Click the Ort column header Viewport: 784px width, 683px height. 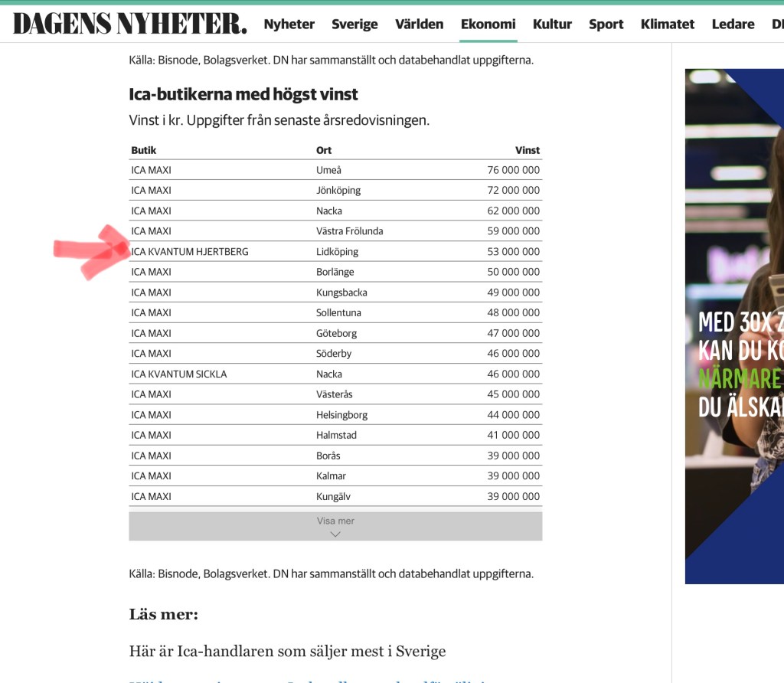[x=324, y=150]
